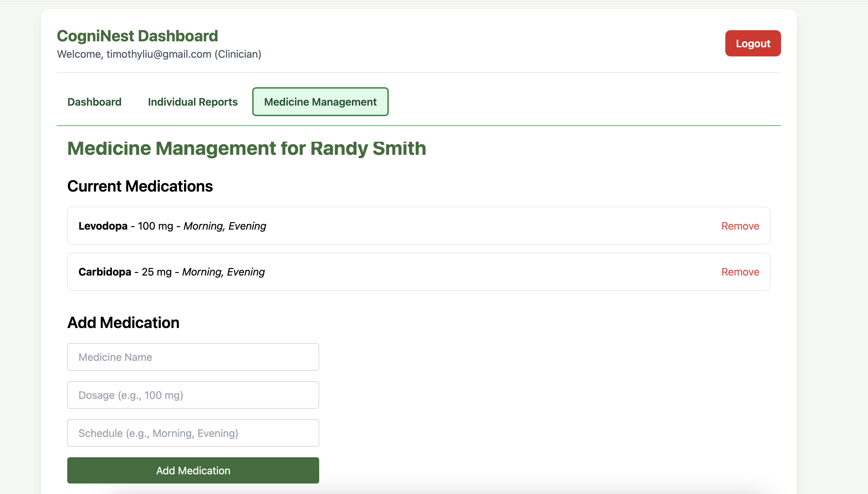
Task: Focus the Medicine Name input field
Action: click(193, 357)
